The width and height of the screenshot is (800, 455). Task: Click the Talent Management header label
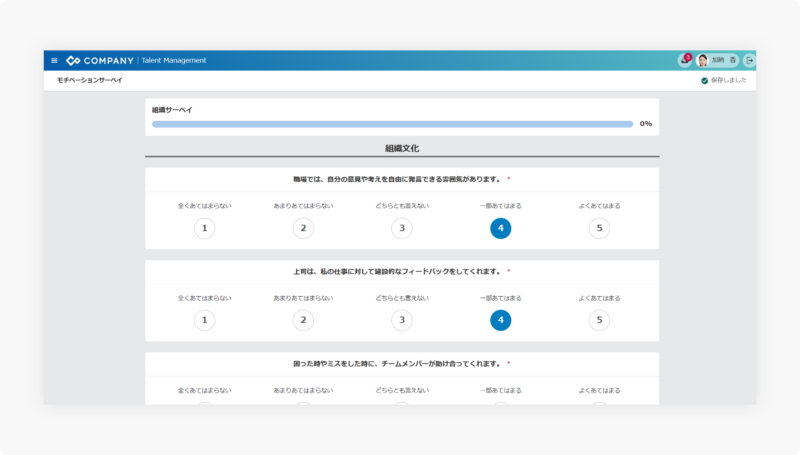coord(174,60)
